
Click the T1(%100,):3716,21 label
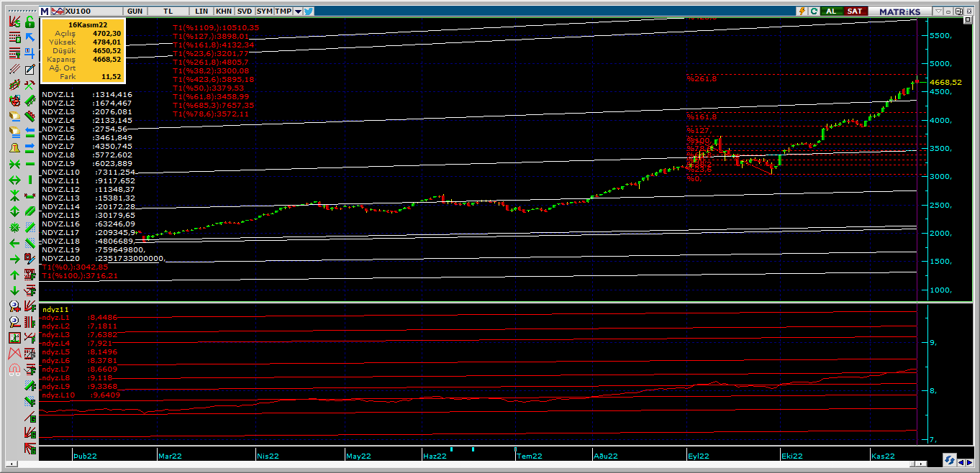[x=80, y=275]
